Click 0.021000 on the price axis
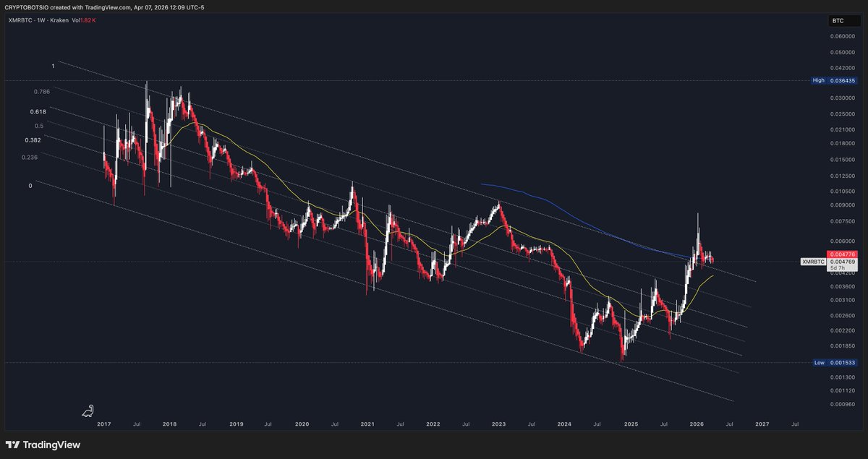 841,129
